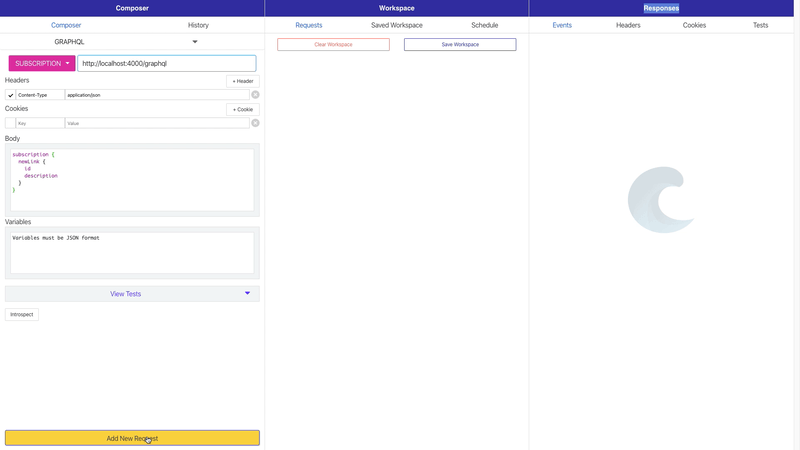This screenshot has height=450, width=800.
Task: Open the GRAPHQL protocol dropdown
Action: tap(132, 42)
